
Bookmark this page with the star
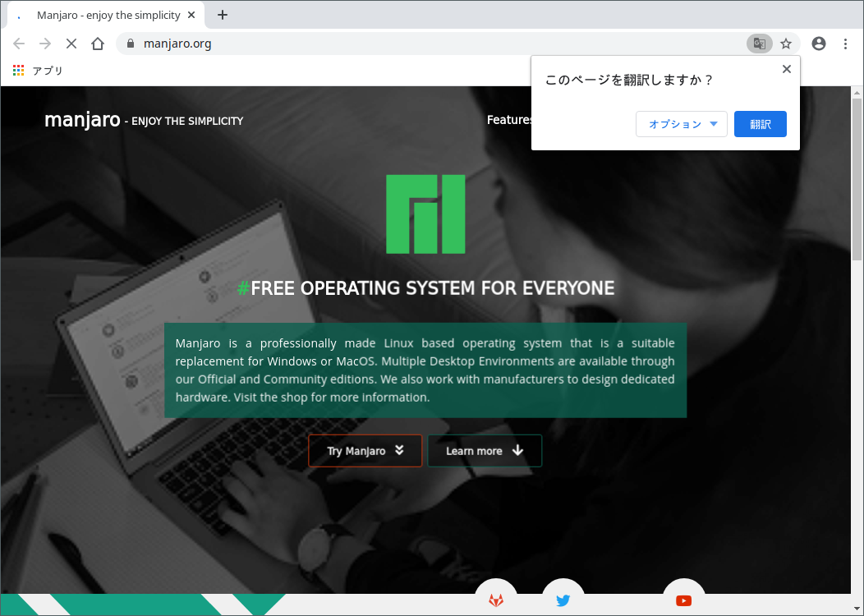pyautogui.click(x=786, y=44)
